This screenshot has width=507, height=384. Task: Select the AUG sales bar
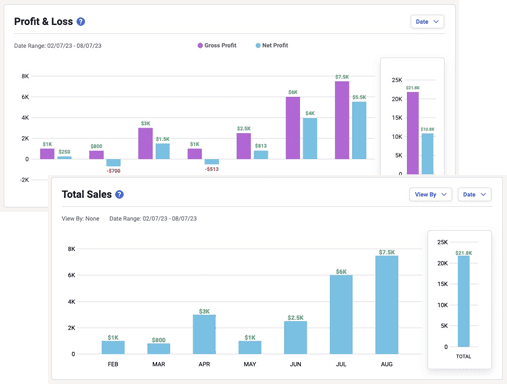coord(387,305)
